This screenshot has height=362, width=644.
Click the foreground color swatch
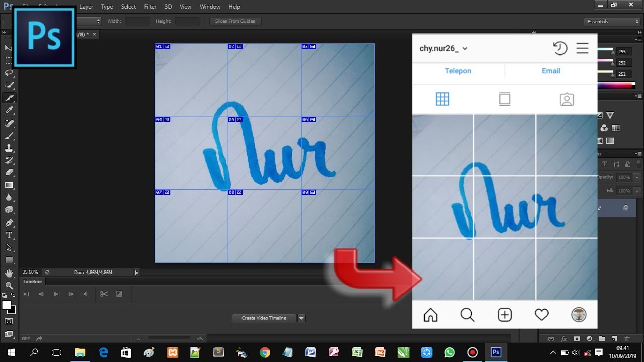coord(7,305)
